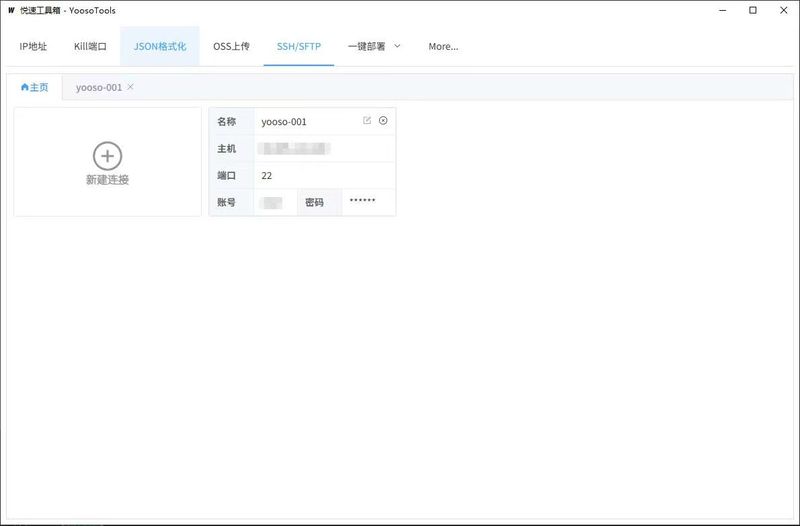Select the SSH/SFTP tab
The image size is (800, 526).
click(x=298, y=46)
